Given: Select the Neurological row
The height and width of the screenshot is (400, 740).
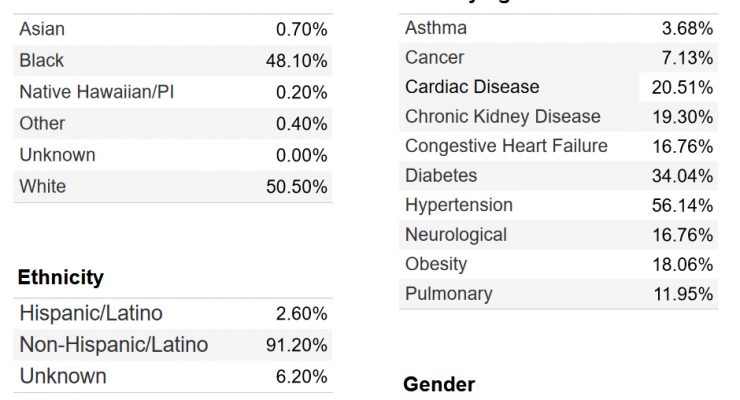Looking at the screenshot, I should 558,235.
